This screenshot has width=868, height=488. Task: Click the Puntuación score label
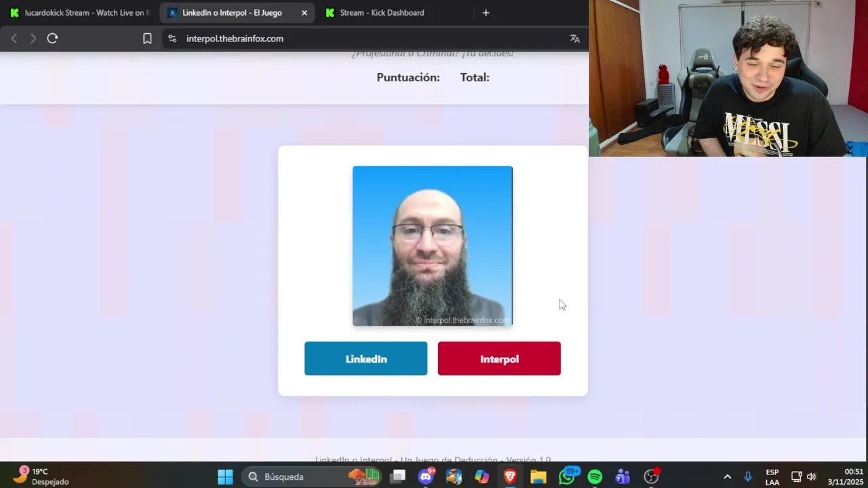point(408,77)
